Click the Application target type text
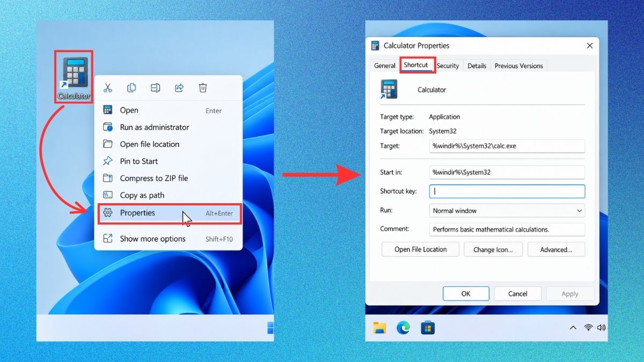The height and width of the screenshot is (362, 644). pyautogui.click(x=444, y=117)
